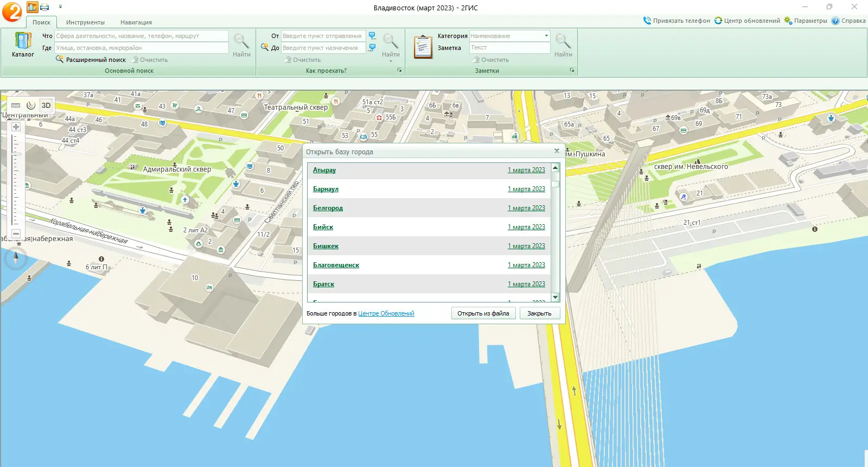Select the map ruler measuring tool
868x467 pixels.
pyautogui.click(x=16, y=105)
